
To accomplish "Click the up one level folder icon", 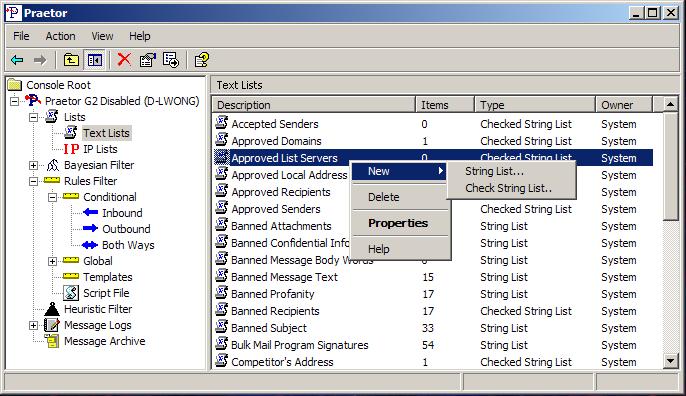I will 71,60.
